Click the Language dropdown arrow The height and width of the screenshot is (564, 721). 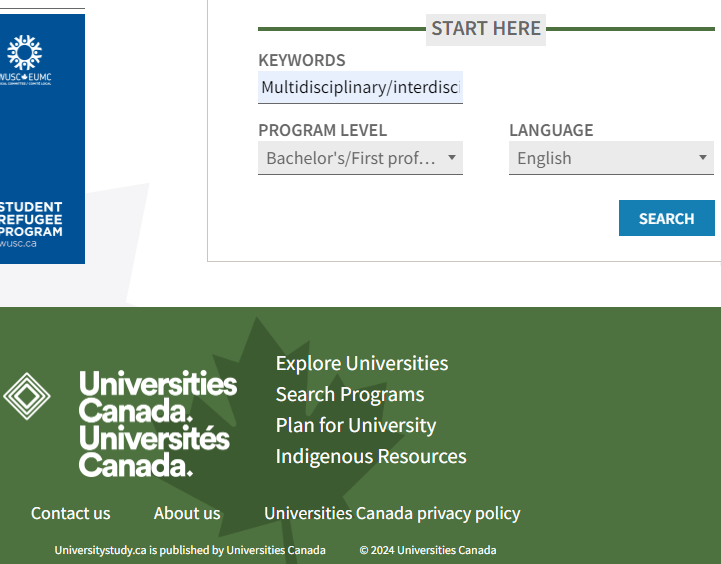pos(703,158)
